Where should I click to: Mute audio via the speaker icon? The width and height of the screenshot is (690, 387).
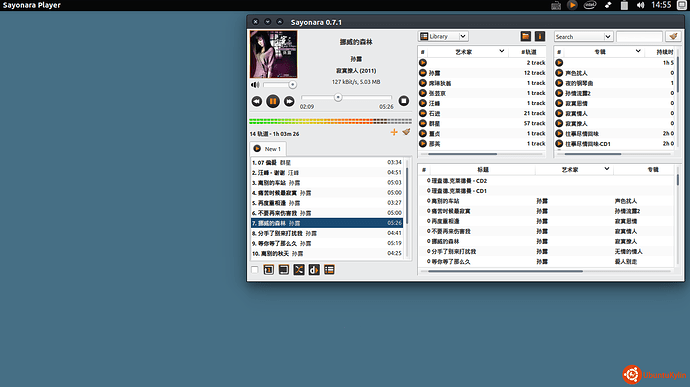[255, 85]
